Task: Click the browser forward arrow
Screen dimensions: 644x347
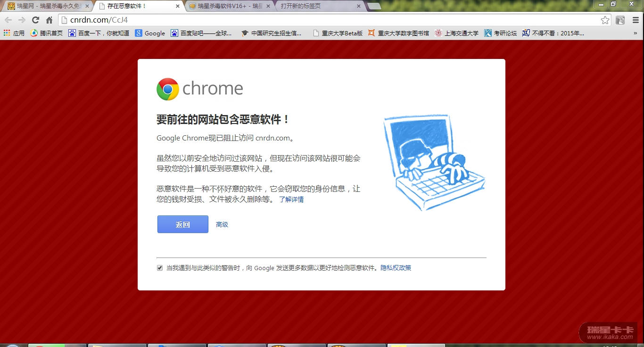Action: (22, 20)
